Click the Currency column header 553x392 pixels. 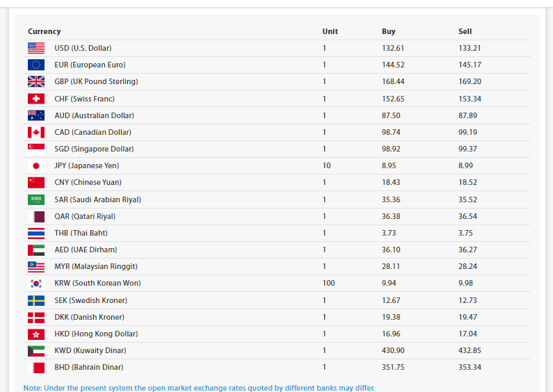[x=44, y=31]
